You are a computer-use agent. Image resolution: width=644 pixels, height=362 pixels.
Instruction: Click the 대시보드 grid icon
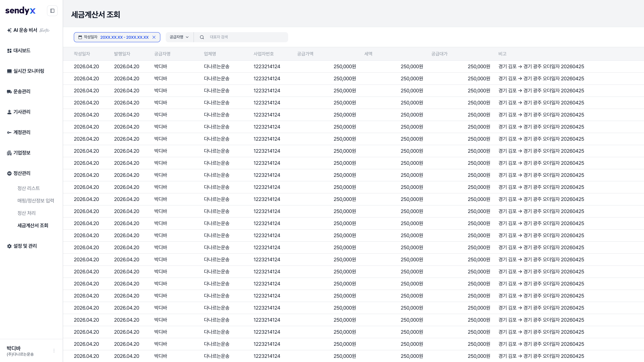pyautogui.click(x=9, y=51)
